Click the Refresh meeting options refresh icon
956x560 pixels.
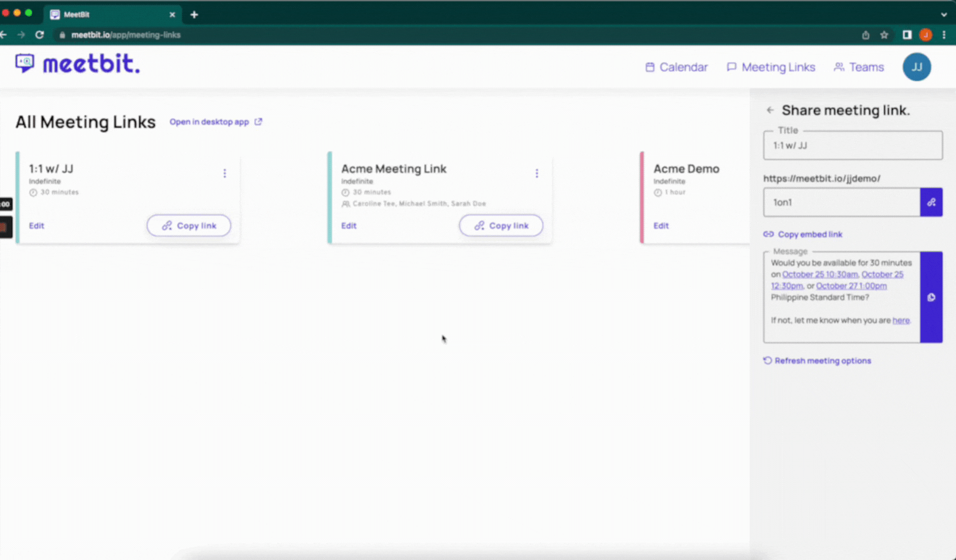tap(767, 360)
